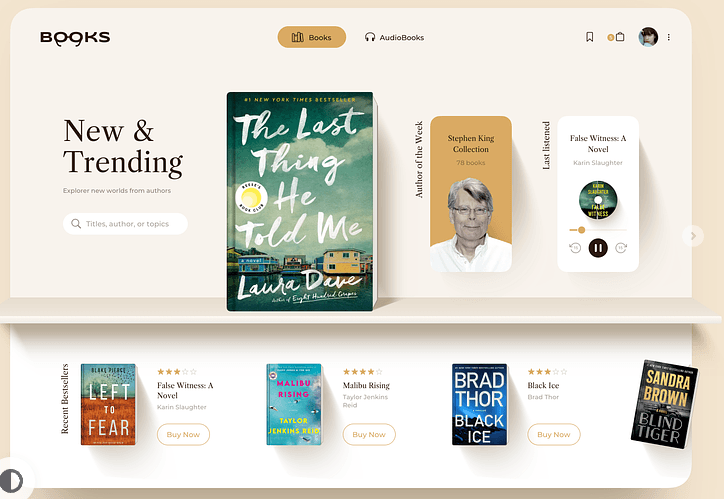Switch to the Books tab
The height and width of the screenshot is (499, 724).
(312, 37)
